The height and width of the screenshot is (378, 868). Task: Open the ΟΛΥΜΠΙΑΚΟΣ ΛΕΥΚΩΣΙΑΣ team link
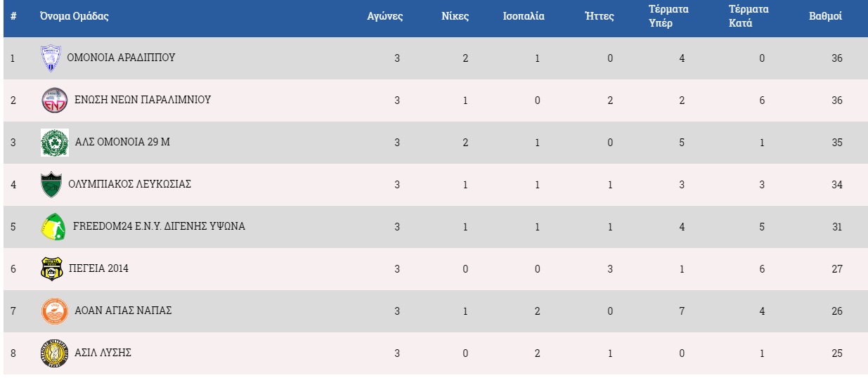tap(130, 184)
